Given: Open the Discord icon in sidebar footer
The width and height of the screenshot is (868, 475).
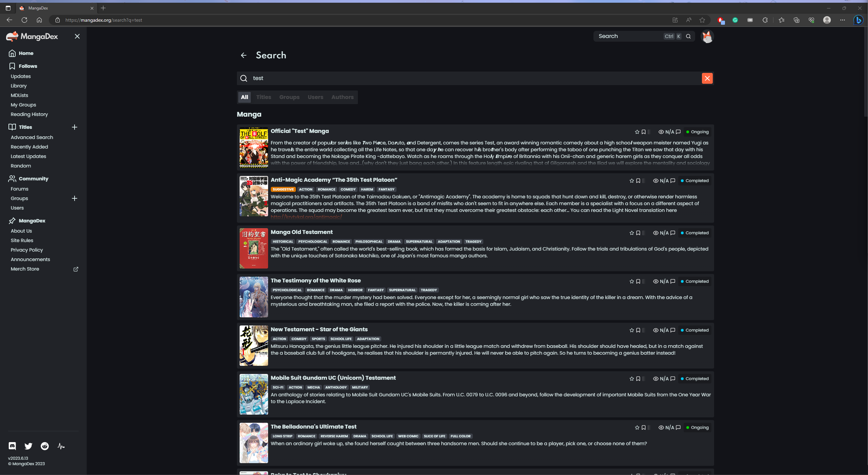Looking at the screenshot, I should tap(12, 446).
